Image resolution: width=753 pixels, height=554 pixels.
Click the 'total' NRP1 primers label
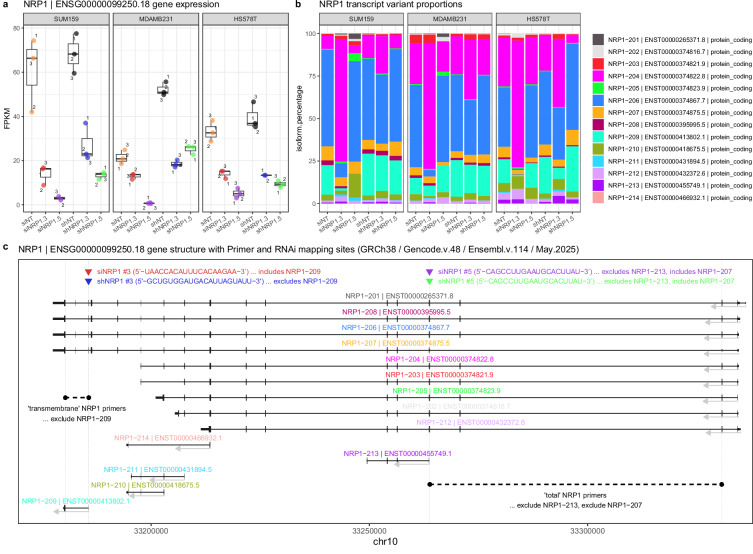click(575, 495)
